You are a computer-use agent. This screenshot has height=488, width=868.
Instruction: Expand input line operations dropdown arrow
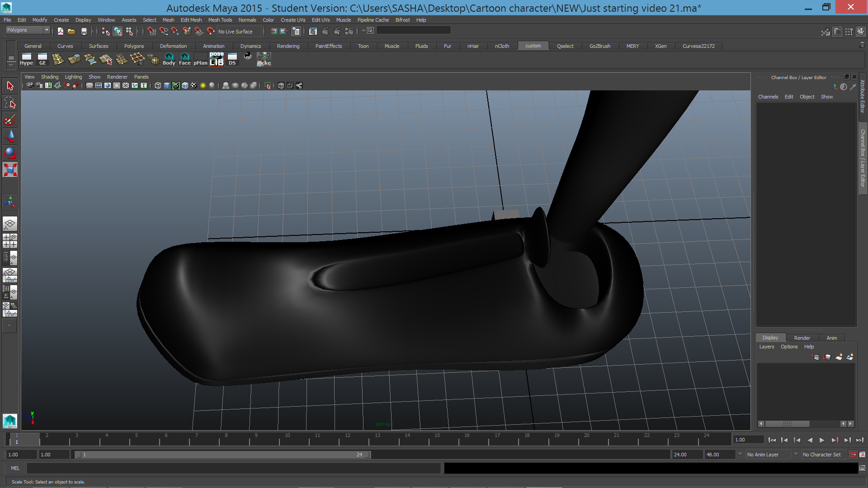pyautogui.click(x=363, y=31)
